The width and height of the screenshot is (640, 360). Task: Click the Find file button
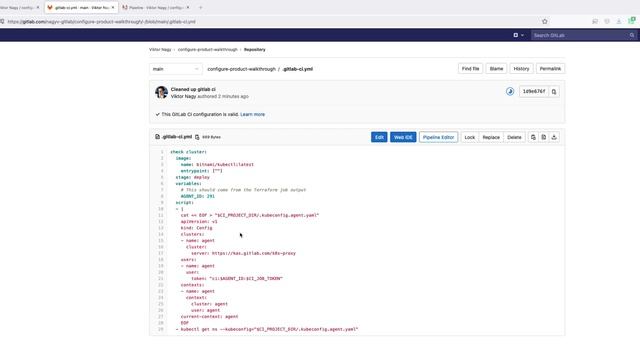(470, 69)
